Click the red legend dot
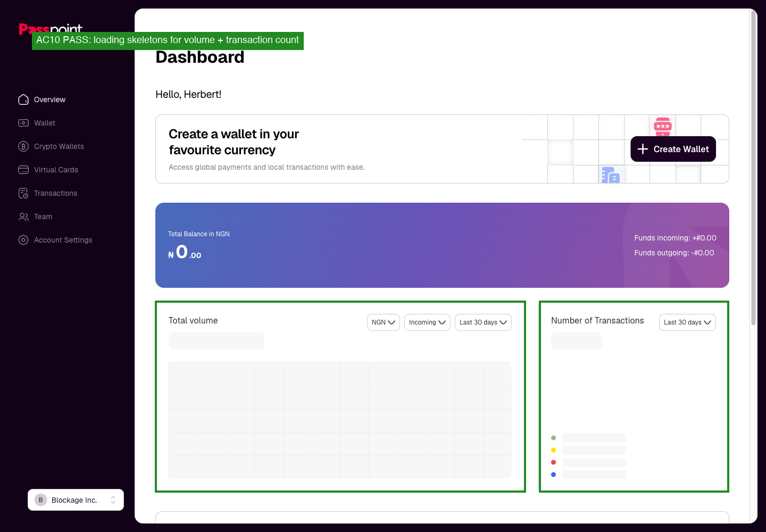Viewport: 766px width, 532px height. 553,462
